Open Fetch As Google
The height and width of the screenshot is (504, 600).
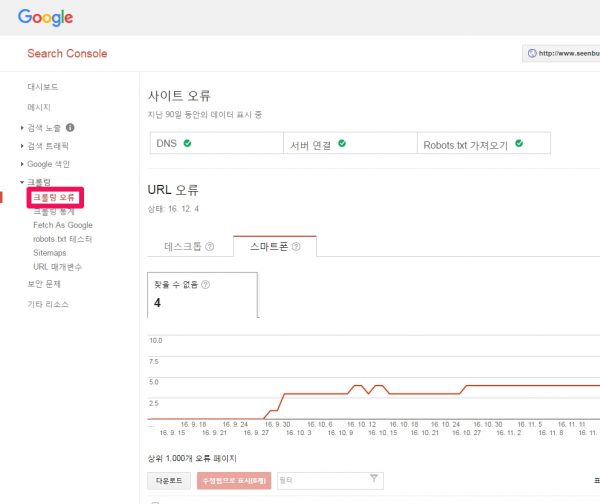[63, 225]
